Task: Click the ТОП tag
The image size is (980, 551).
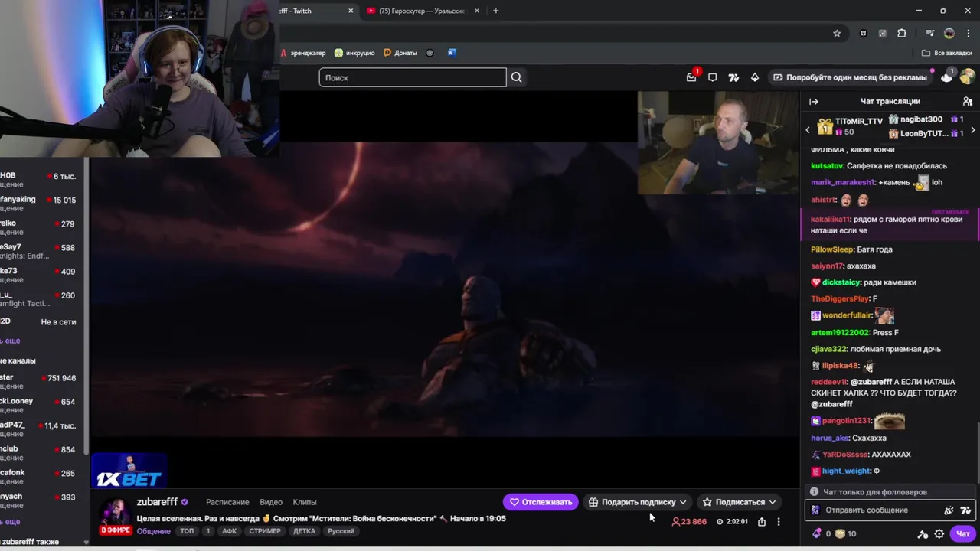Action: pos(187,531)
